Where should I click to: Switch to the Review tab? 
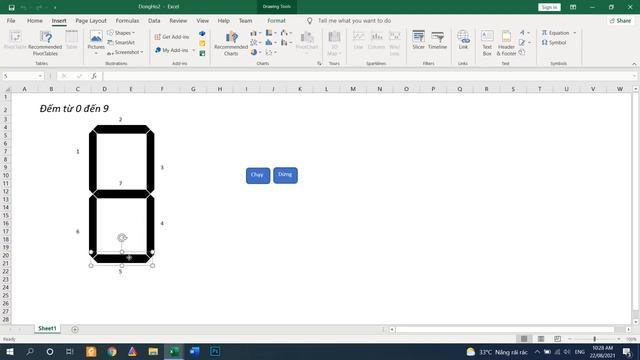pos(178,20)
